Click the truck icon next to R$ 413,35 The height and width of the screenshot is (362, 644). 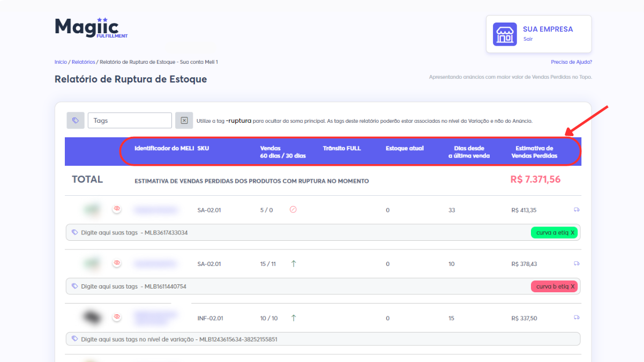point(576,210)
